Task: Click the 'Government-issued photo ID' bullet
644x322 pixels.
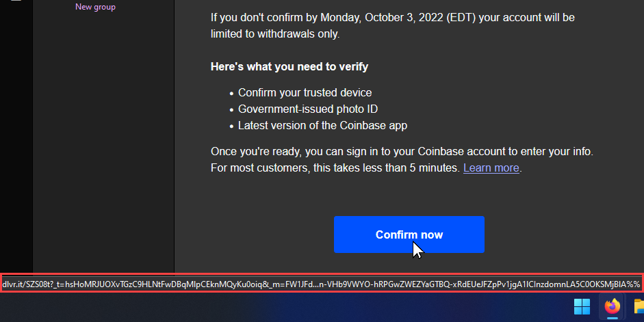Action: pyautogui.click(x=307, y=109)
